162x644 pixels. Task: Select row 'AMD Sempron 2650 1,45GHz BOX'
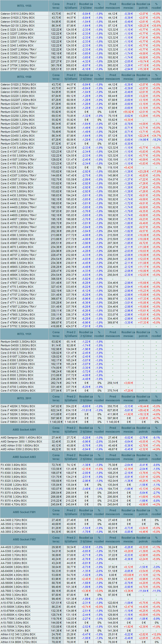(x=81, y=438)
